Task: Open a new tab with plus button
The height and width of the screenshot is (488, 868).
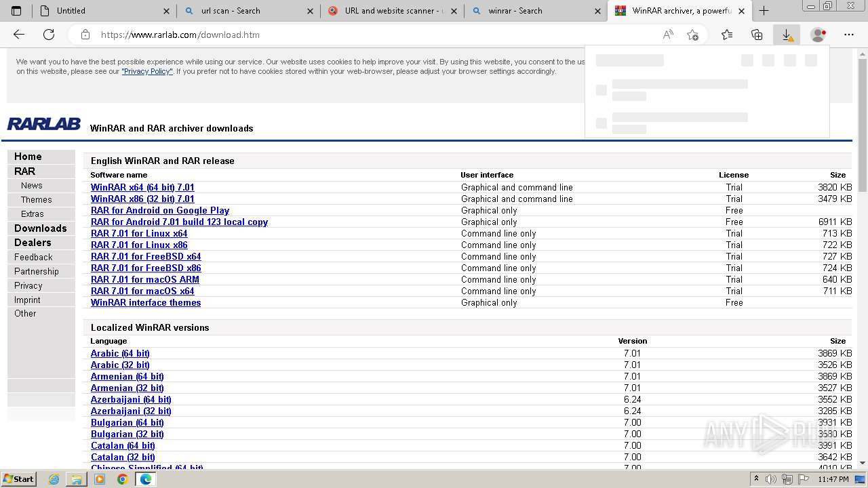Action: click(x=764, y=11)
